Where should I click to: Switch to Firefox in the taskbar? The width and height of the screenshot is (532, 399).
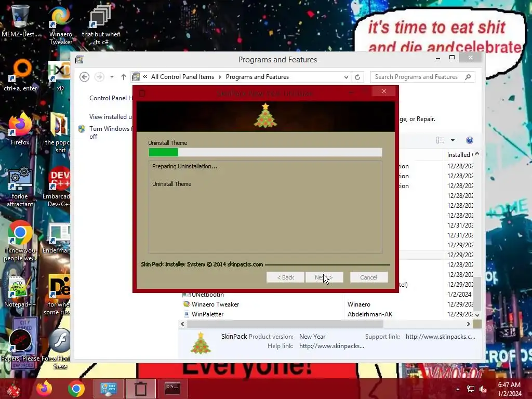(x=44, y=389)
